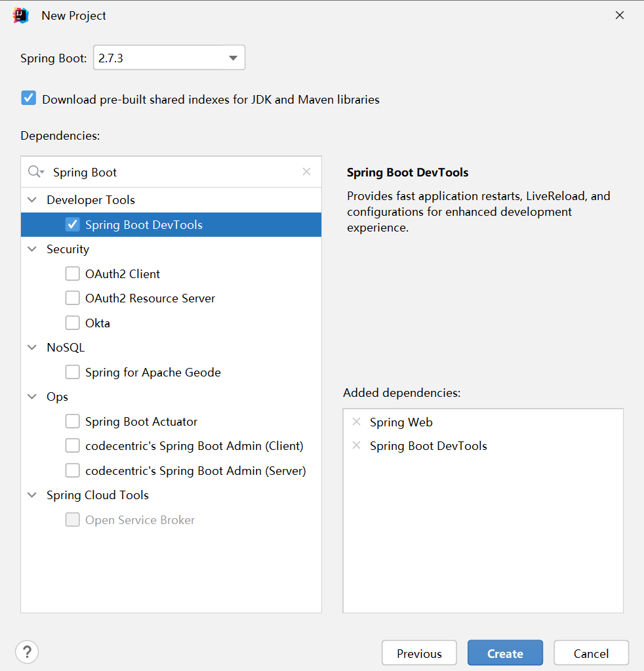Select Spring for Apache Geode item

tap(153, 373)
